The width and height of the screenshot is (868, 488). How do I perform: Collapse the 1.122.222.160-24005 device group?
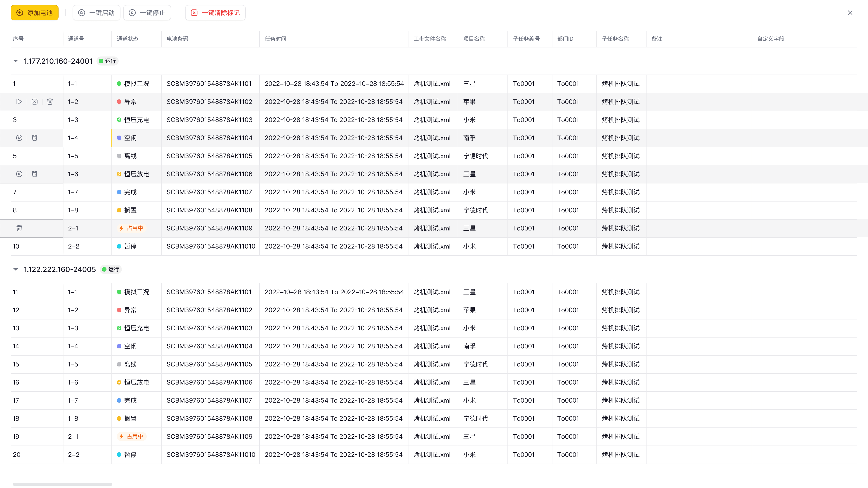click(16, 269)
